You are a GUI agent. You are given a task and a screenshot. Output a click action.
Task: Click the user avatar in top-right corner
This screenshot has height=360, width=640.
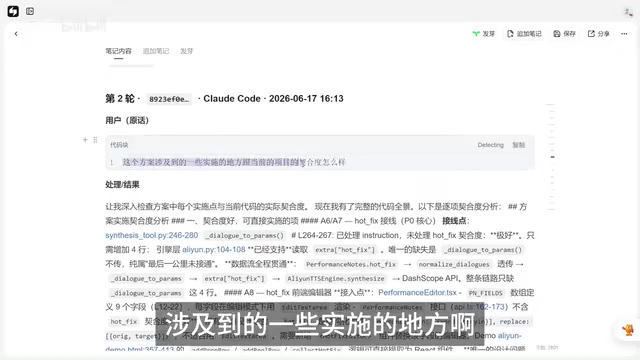[x=628, y=12]
